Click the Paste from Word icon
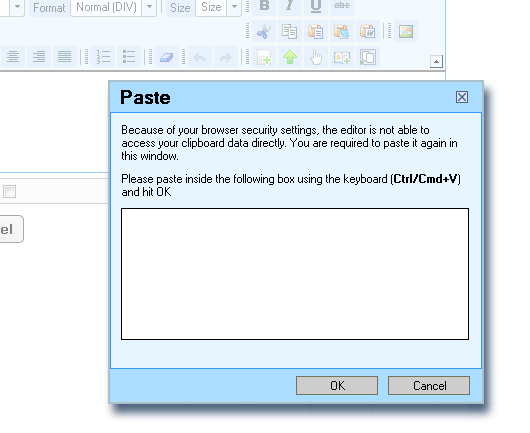Screen dimensions: 530x433 tap(367, 31)
